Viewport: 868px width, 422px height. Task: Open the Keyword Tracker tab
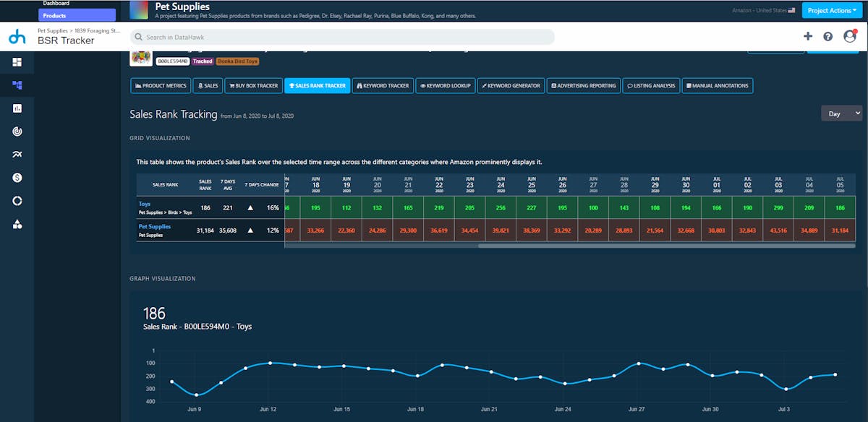[383, 85]
